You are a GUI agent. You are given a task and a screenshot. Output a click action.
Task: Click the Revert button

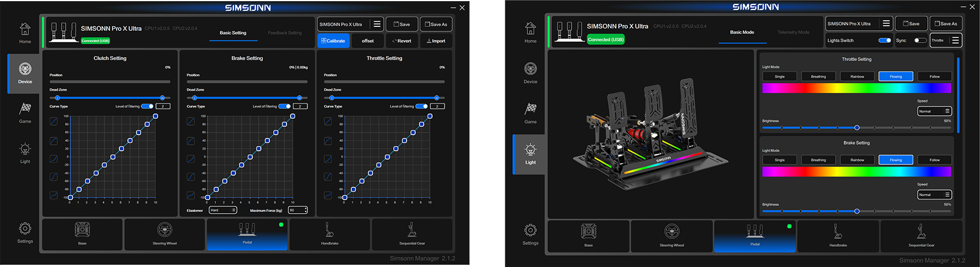pyautogui.click(x=402, y=41)
